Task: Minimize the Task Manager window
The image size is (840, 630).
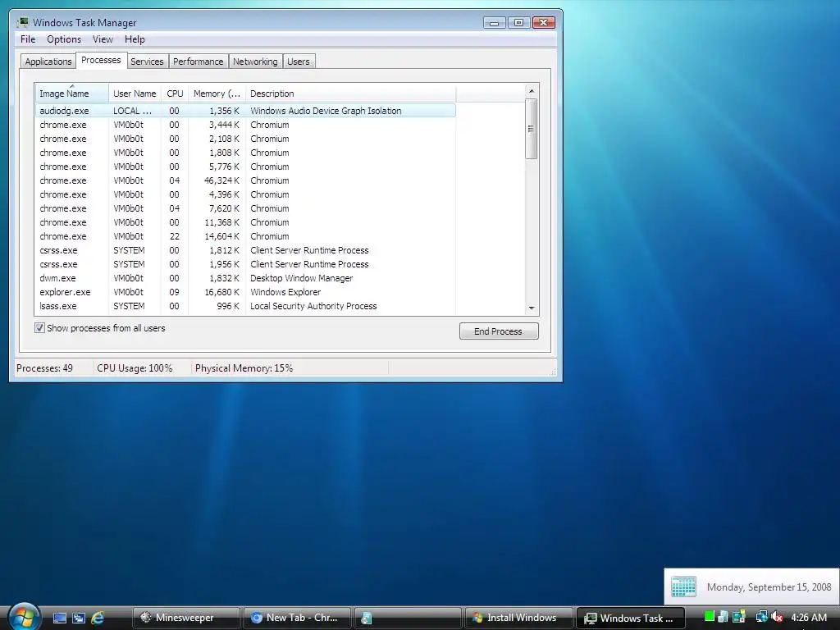Action: click(x=494, y=22)
